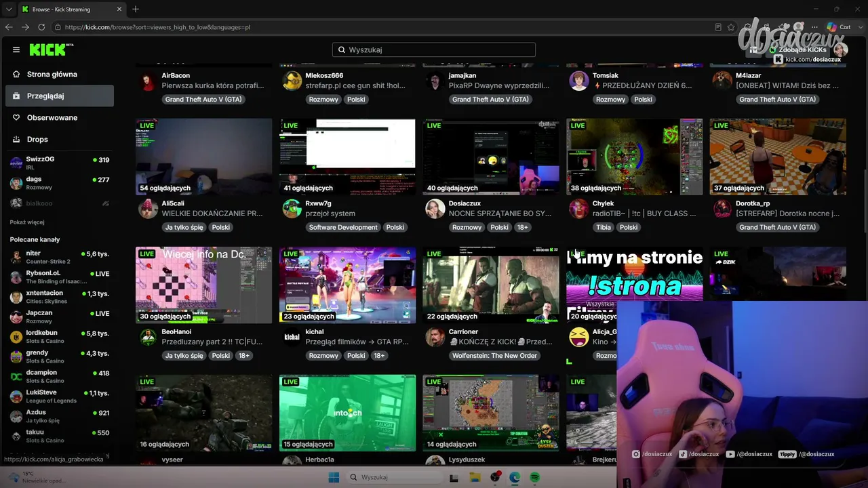
Task: Open Japczan recommended channel
Action: pyautogui.click(x=60, y=317)
